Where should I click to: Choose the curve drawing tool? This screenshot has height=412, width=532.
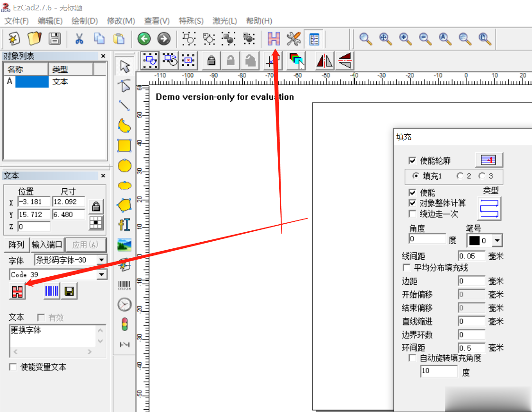pyautogui.click(x=124, y=126)
